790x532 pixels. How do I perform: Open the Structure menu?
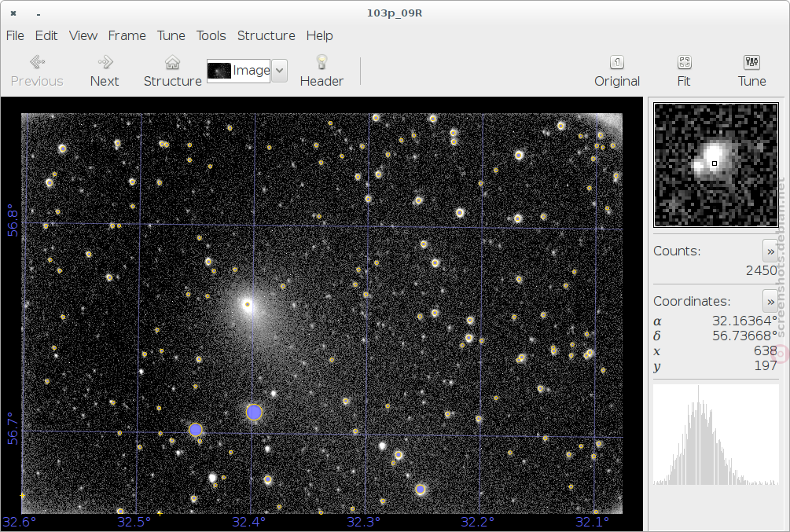[266, 36]
